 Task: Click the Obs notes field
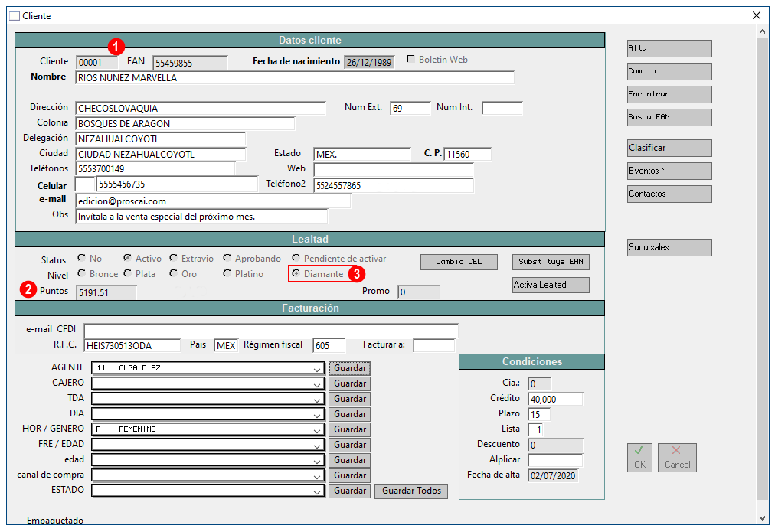coord(201,217)
